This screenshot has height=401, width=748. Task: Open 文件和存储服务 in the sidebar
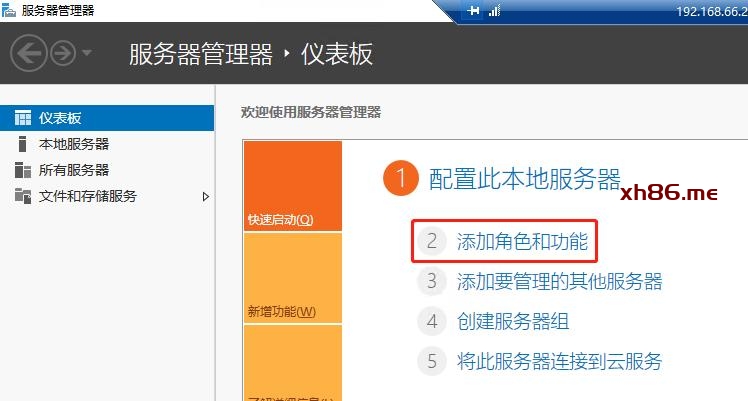87,196
